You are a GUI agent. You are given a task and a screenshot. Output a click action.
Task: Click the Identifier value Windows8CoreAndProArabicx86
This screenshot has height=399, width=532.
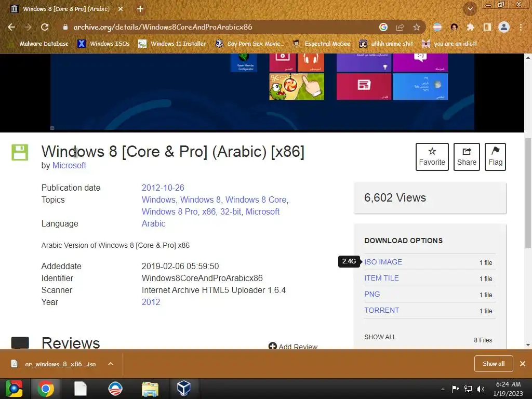pyautogui.click(x=202, y=278)
